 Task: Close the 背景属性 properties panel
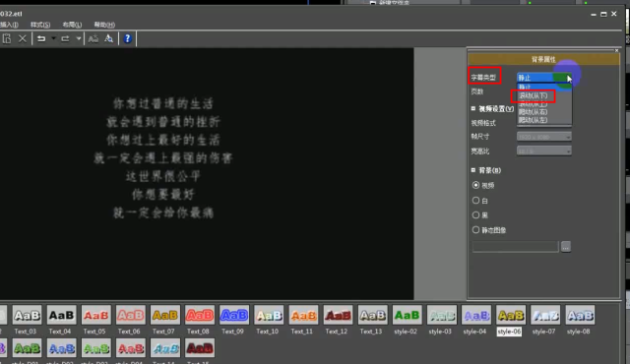[617, 50]
